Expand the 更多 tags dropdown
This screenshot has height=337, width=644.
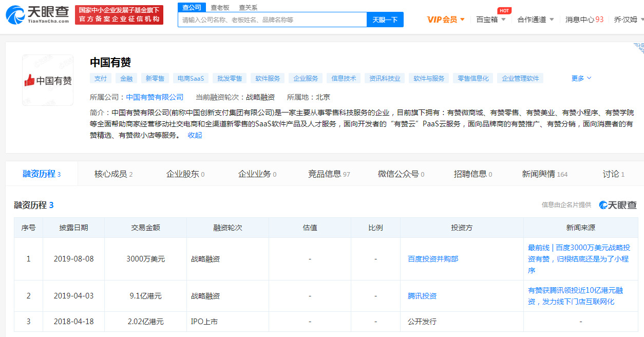[x=580, y=78]
